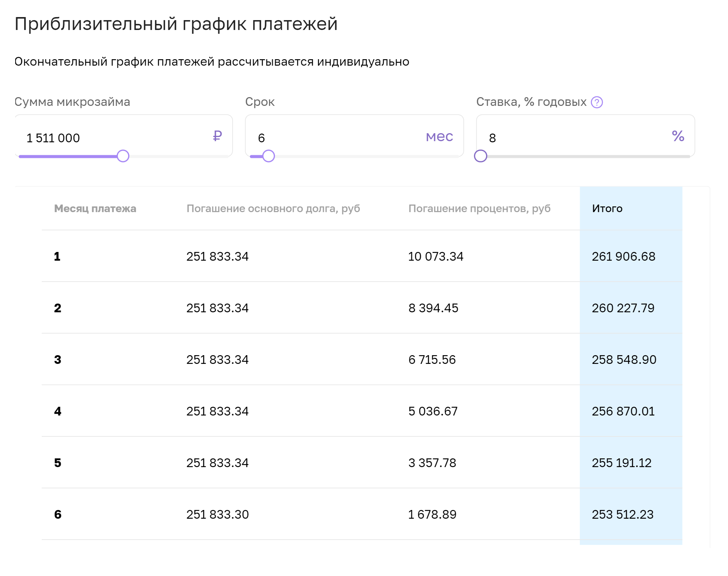Click total 260 227.79

tap(623, 308)
